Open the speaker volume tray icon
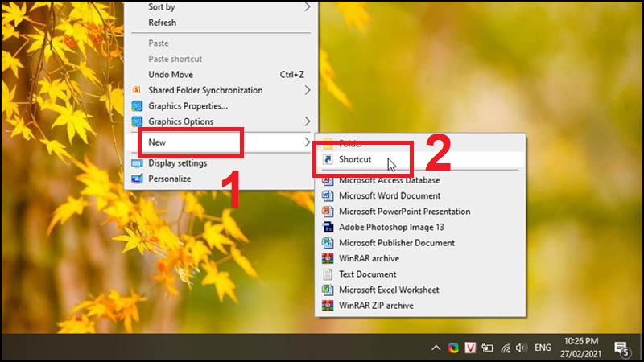The width and height of the screenshot is (644, 362). pos(521,348)
